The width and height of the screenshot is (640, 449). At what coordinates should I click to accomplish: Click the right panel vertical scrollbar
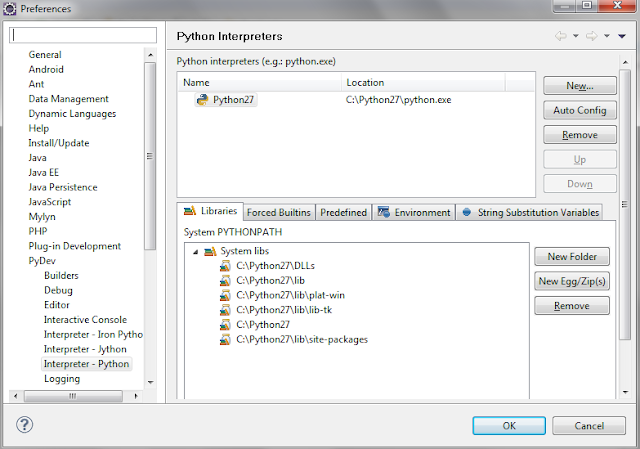coord(625,204)
